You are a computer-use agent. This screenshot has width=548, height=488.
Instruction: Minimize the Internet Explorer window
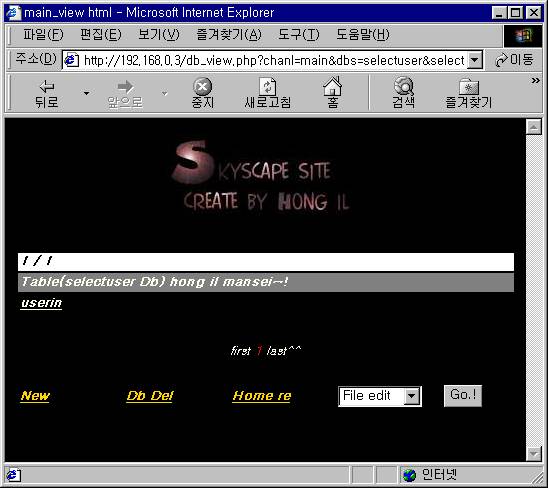(x=499, y=13)
